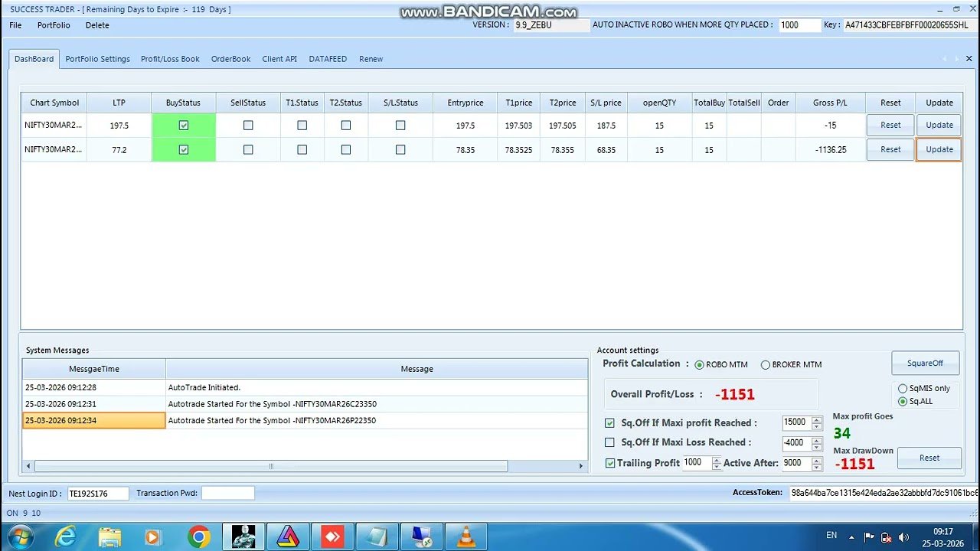Click the network icon in the system tray

click(885, 536)
